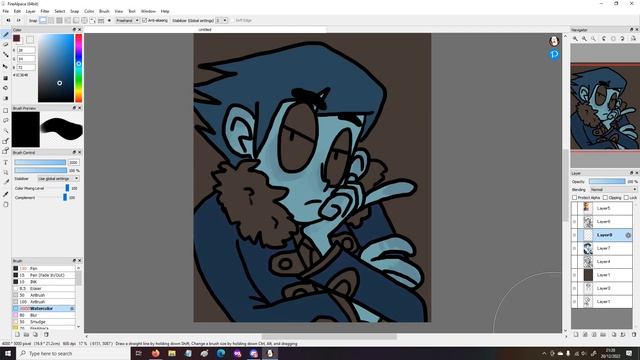Enable Protect Alpha on the layer

point(574,198)
